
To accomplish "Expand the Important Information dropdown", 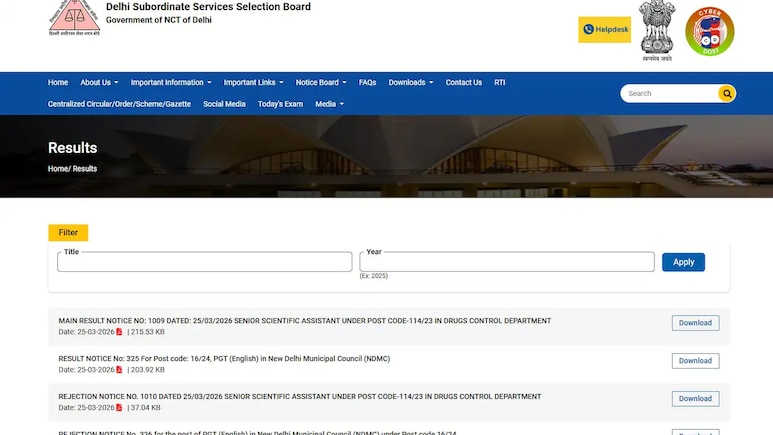I will point(171,82).
